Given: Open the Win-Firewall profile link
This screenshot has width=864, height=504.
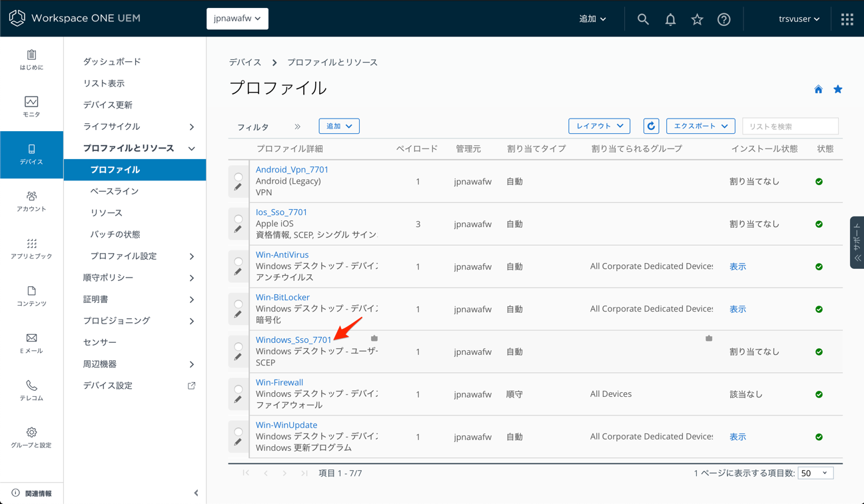Looking at the screenshot, I should [x=280, y=382].
